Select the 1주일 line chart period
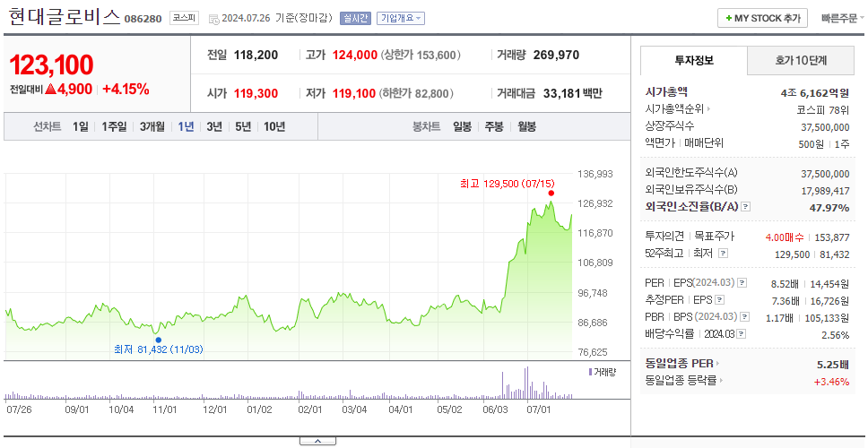868x448 pixels. (114, 126)
